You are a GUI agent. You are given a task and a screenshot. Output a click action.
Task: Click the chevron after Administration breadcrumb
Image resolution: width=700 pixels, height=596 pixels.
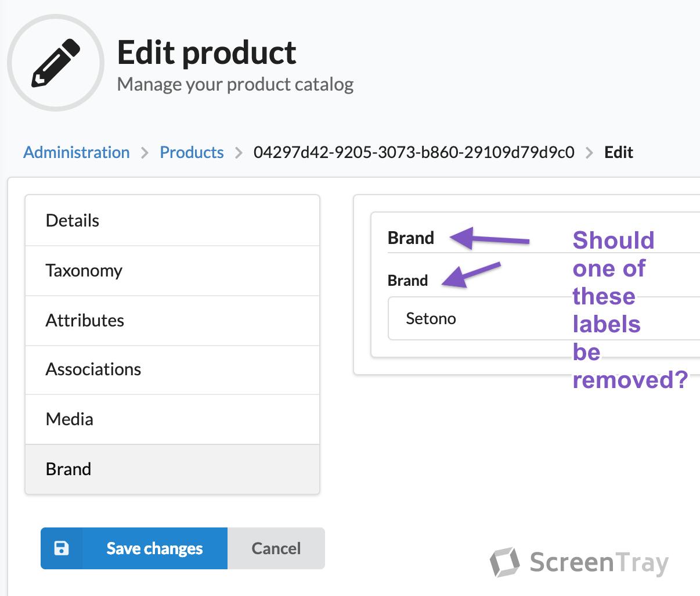[145, 153]
